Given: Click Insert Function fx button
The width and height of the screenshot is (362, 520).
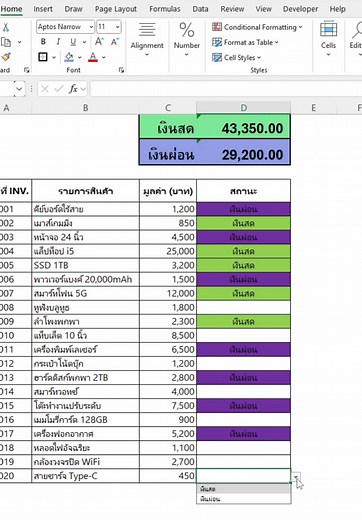Looking at the screenshot, I should [x=73, y=89].
